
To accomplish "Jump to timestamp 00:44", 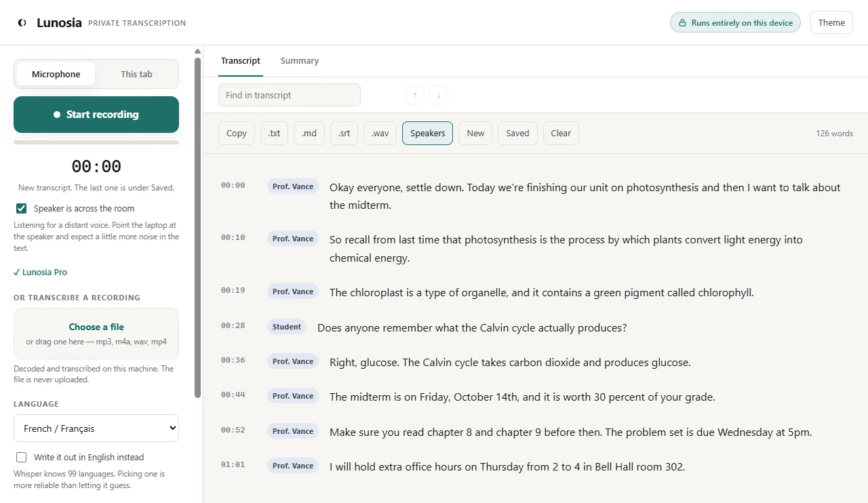I will 233,395.
